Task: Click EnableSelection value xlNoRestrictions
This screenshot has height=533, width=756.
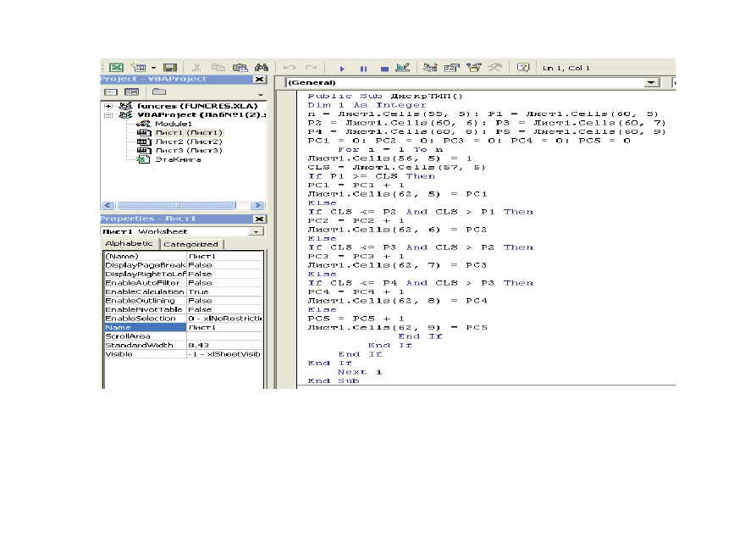Action: pyautogui.click(x=224, y=319)
